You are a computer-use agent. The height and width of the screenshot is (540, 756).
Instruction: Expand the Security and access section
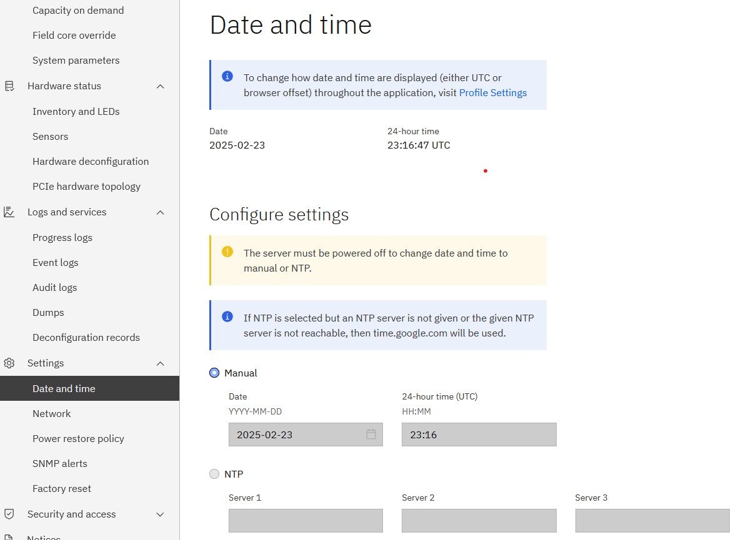tap(160, 514)
